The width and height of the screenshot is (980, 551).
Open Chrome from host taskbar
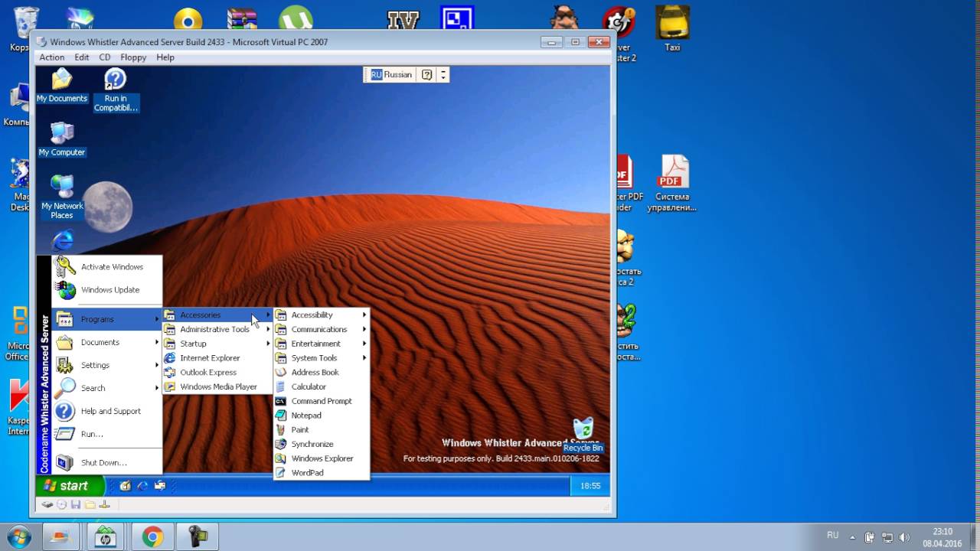tap(152, 537)
